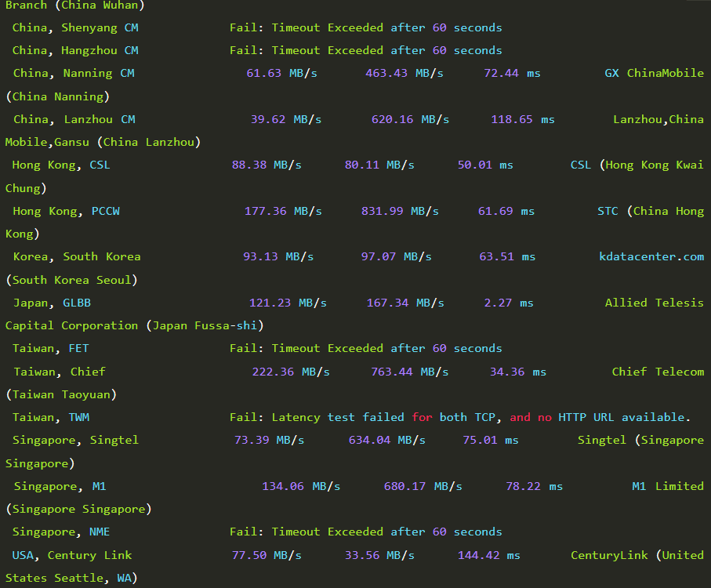
Task: Select the value "463.43 MB/s"
Action: (404, 74)
